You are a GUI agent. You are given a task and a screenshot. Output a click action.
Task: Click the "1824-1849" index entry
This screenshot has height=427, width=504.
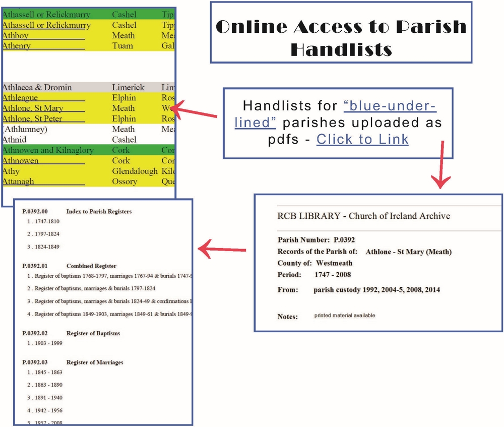tap(47, 247)
